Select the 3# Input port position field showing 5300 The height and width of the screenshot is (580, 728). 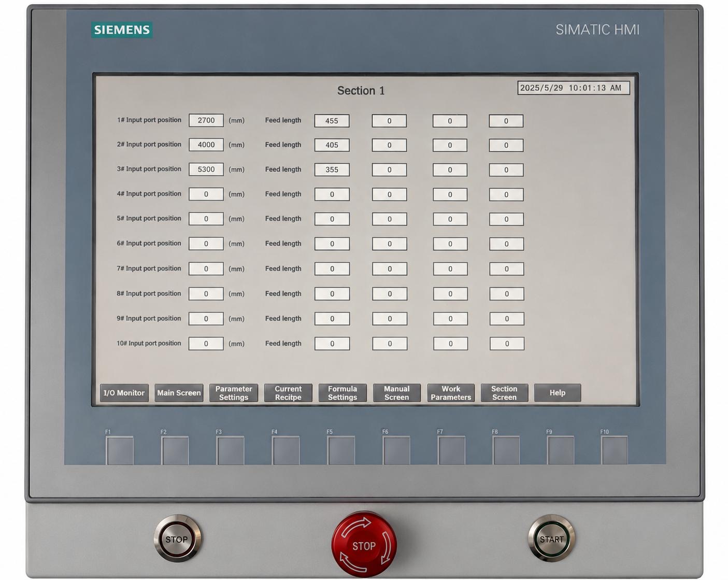click(206, 169)
